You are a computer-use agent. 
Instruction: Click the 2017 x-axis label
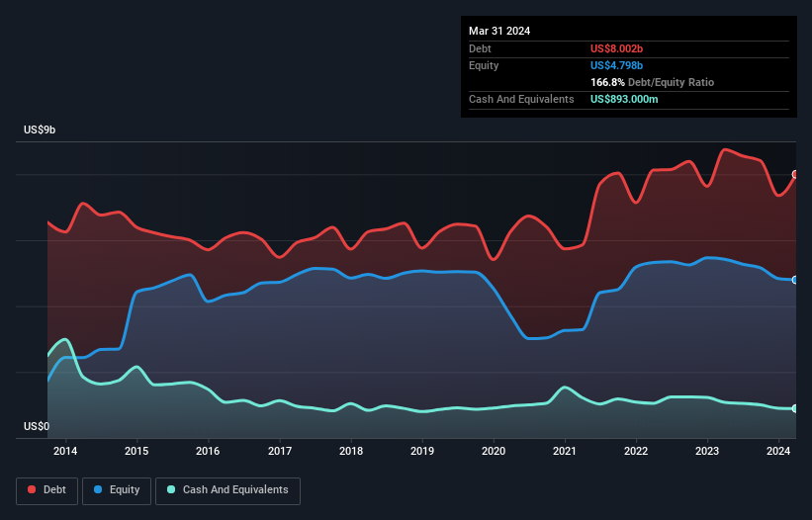pyautogui.click(x=280, y=451)
